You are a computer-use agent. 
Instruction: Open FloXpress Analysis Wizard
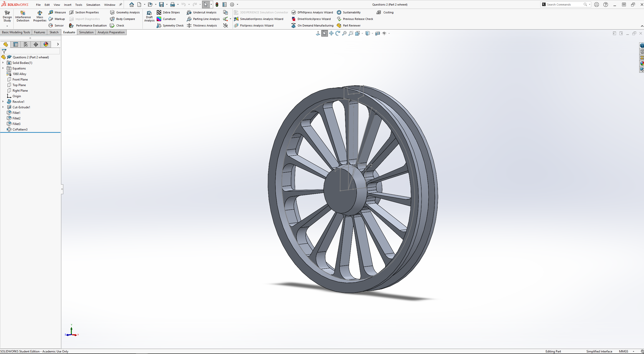(x=254, y=26)
